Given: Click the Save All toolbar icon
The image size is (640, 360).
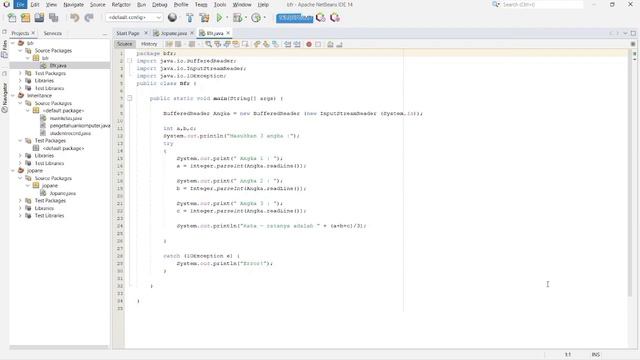Looking at the screenshot, I should pyautogui.click(x=53, y=18).
